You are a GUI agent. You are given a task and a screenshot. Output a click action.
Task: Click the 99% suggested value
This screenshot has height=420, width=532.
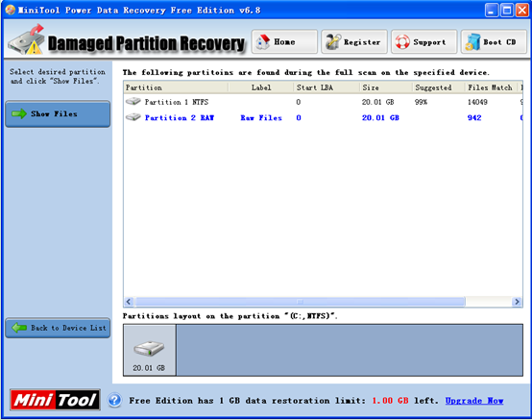click(421, 102)
